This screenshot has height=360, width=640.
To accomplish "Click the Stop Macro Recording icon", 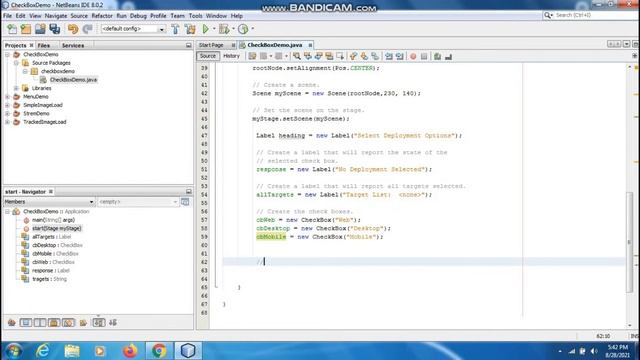I will click(424, 56).
